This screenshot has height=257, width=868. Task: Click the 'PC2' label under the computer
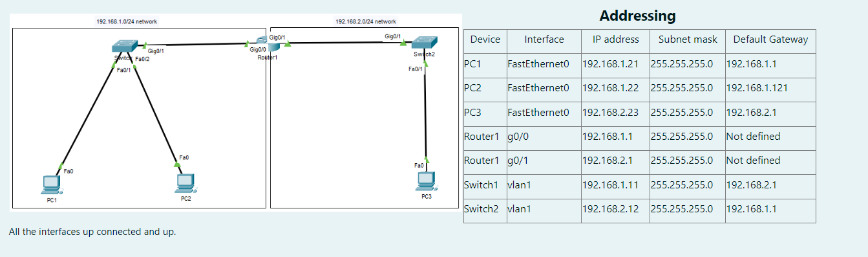click(x=185, y=199)
